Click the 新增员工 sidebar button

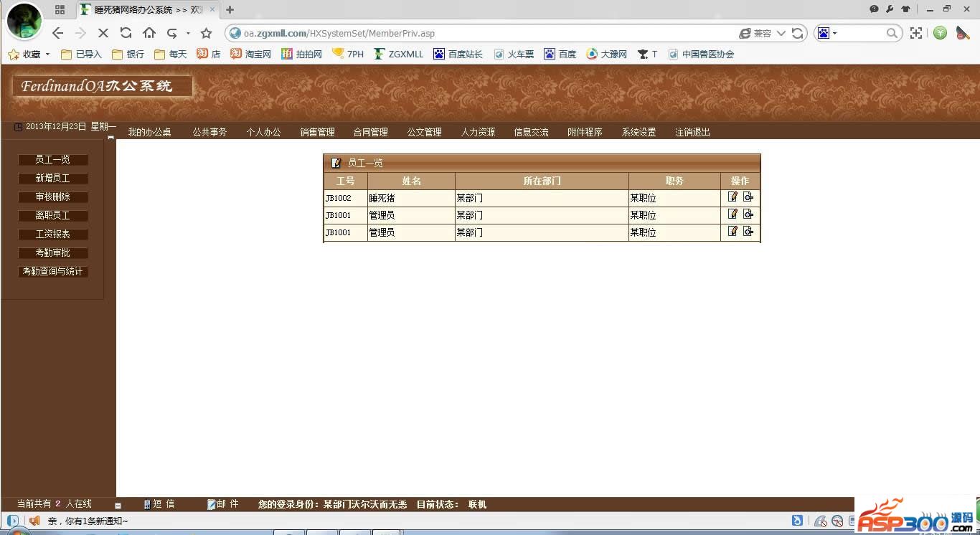click(53, 179)
